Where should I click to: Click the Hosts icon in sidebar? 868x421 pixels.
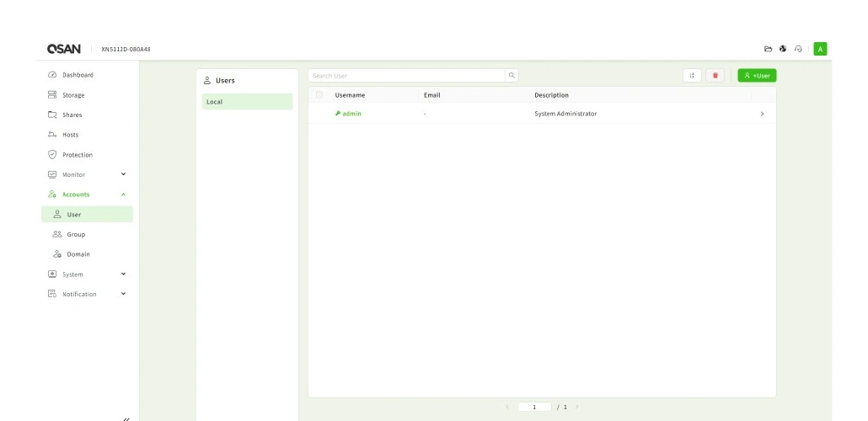click(x=52, y=135)
